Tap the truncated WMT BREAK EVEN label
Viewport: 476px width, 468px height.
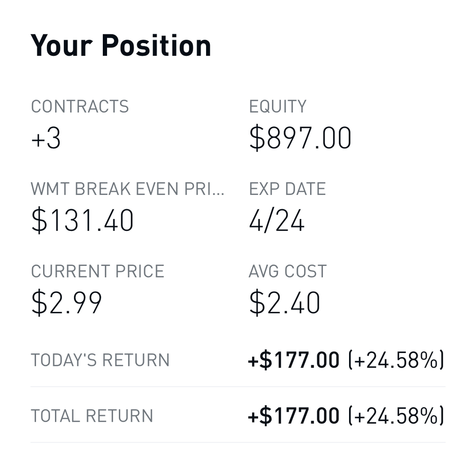pyautogui.click(x=127, y=189)
